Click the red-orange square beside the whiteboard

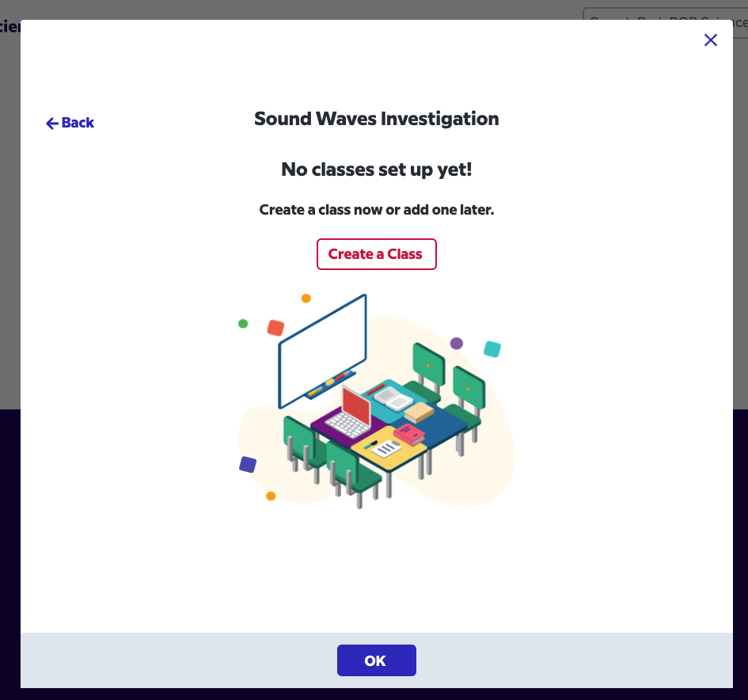pyautogui.click(x=275, y=328)
